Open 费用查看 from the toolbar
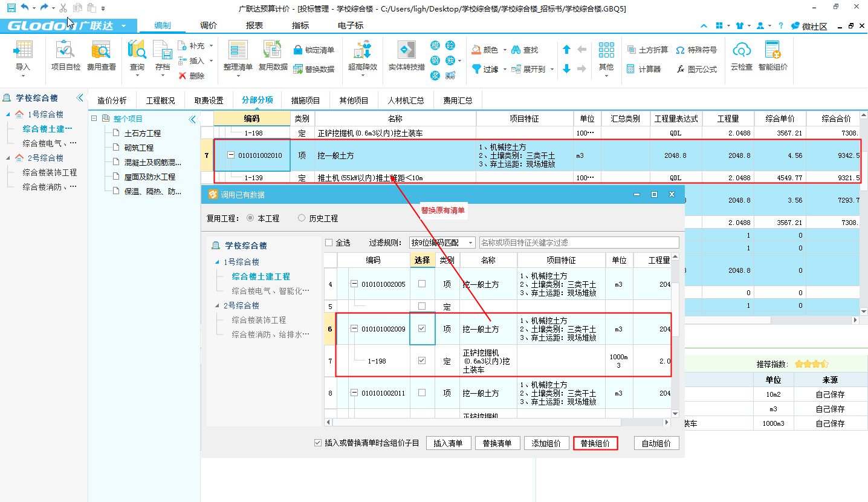The height and width of the screenshot is (502, 868). pos(101,50)
